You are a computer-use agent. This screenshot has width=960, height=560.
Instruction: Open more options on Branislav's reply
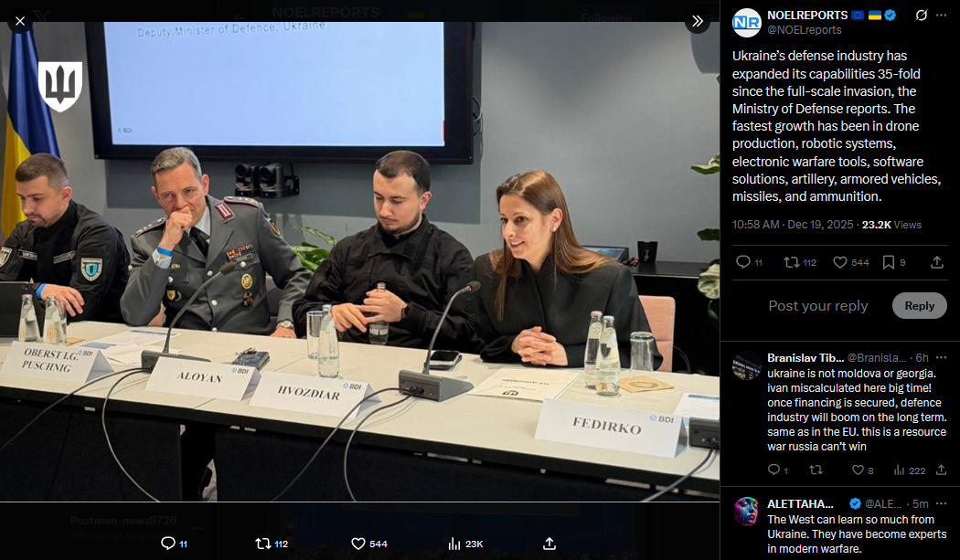click(x=941, y=357)
